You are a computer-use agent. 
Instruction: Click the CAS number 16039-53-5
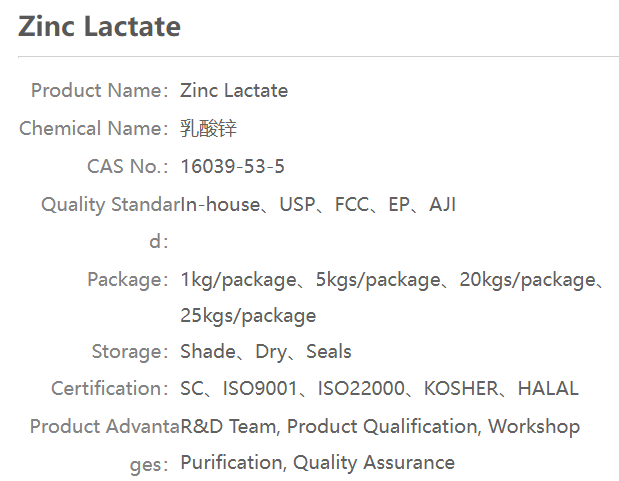[x=232, y=167]
